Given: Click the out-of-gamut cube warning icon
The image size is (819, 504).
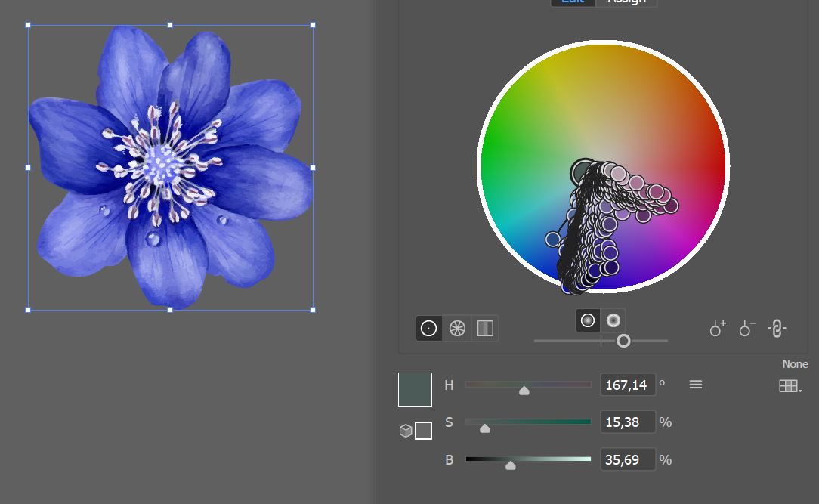Looking at the screenshot, I should point(407,431).
